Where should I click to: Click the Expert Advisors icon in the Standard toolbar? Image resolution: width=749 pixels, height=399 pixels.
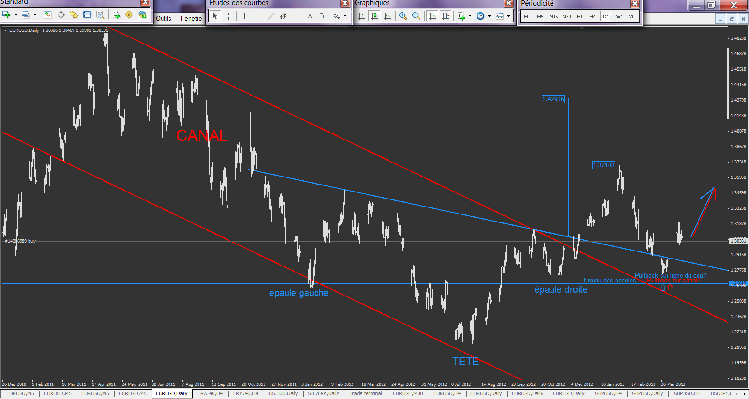(142, 15)
